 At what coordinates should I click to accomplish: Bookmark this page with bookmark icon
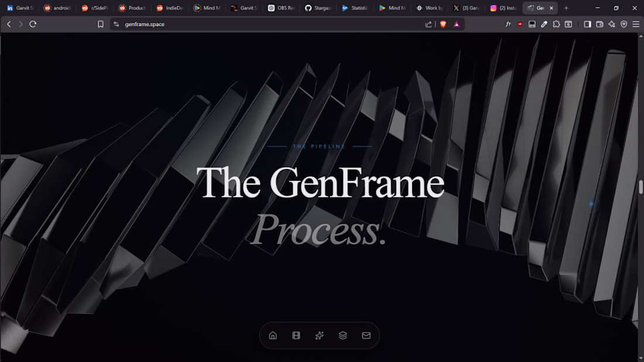click(100, 24)
